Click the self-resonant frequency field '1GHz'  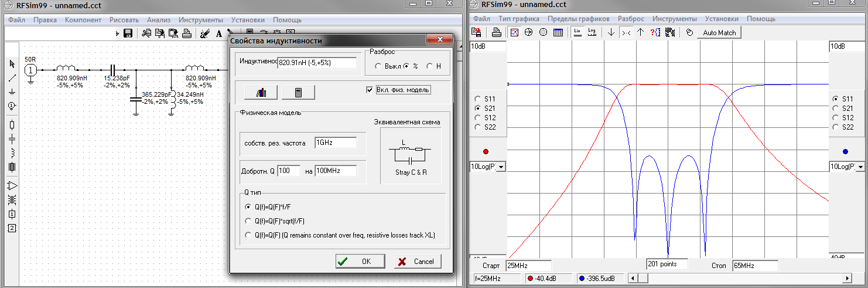[335, 143]
